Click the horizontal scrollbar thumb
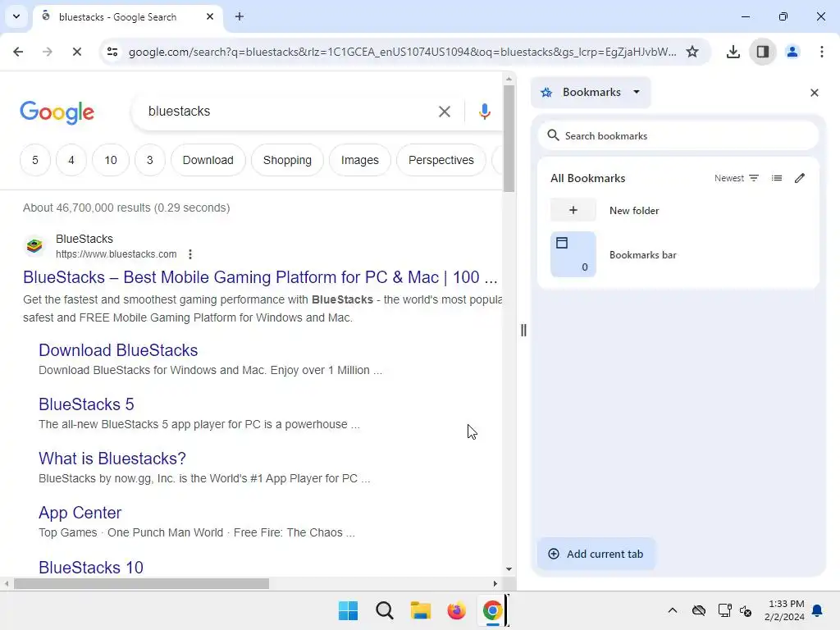This screenshot has height=630, width=840. pos(141,583)
